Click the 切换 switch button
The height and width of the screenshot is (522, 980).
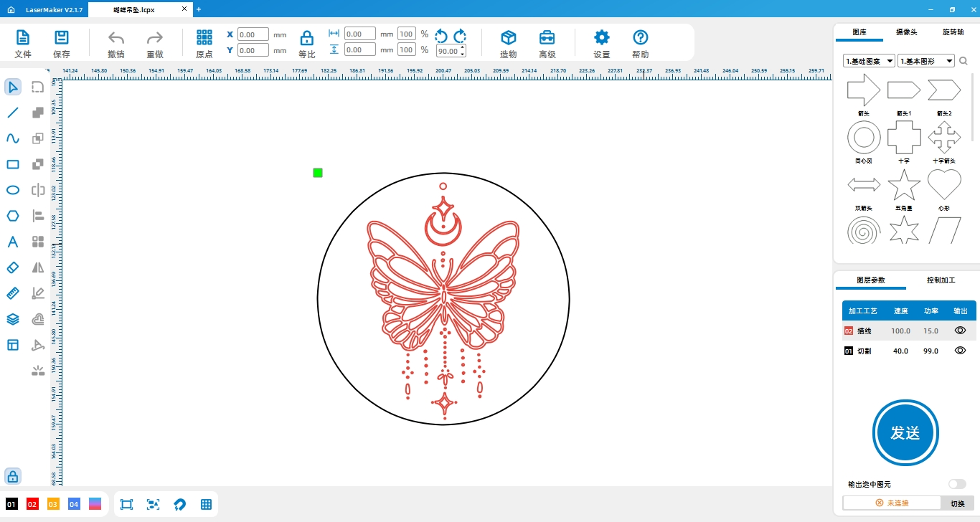958,503
